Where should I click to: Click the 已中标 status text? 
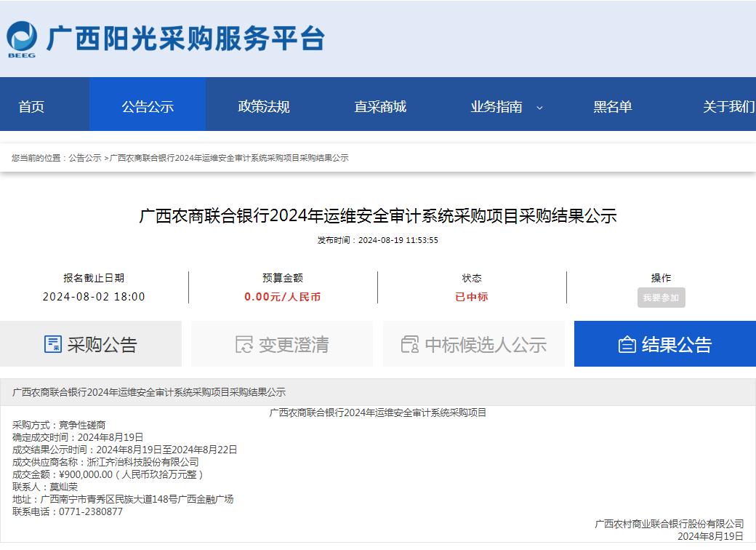point(472,297)
